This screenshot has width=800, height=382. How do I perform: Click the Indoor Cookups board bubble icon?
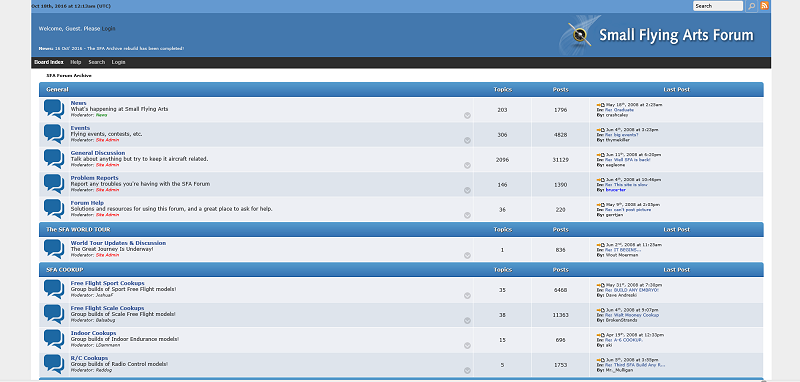54,340
